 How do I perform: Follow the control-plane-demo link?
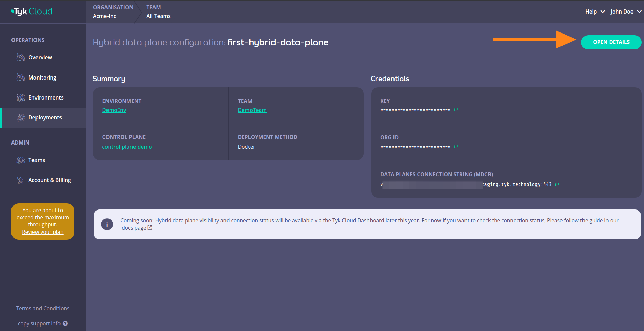click(127, 147)
